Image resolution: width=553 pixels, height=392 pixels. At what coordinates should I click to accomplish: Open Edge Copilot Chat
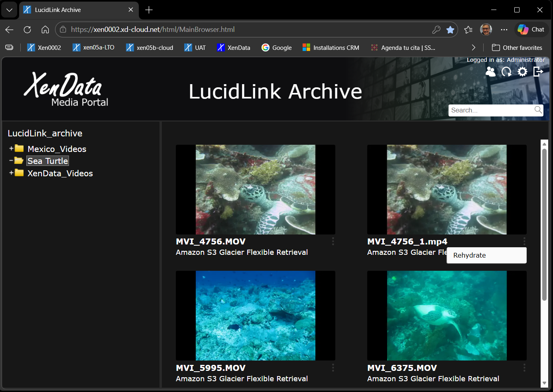pyautogui.click(x=531, y=29)
